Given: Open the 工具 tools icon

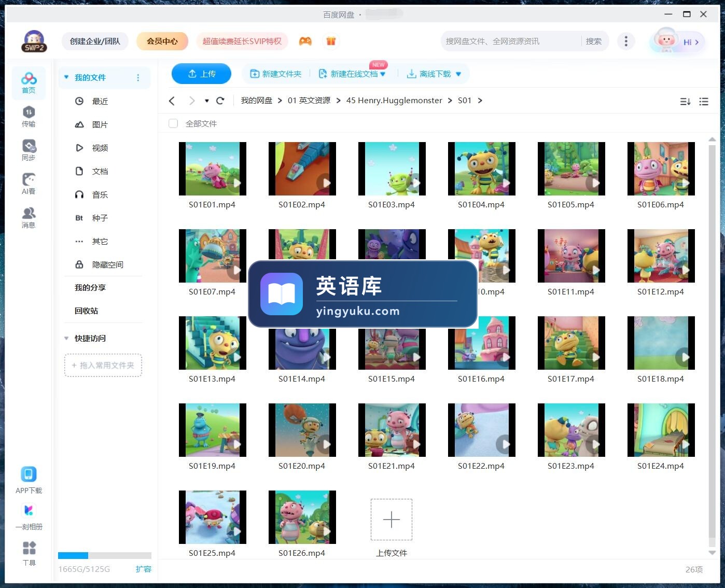Looking at the screenshot, I should pyautogui.click(x=29, y=553).
